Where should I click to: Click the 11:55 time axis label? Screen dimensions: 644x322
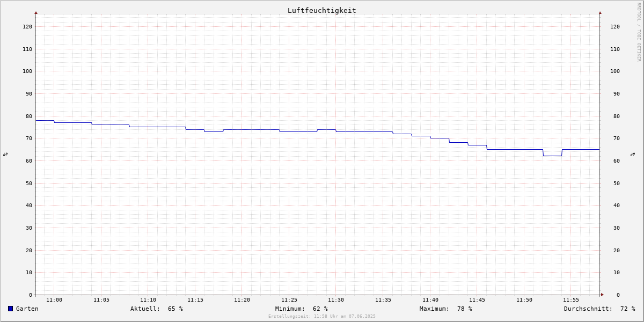click(571, 300)
